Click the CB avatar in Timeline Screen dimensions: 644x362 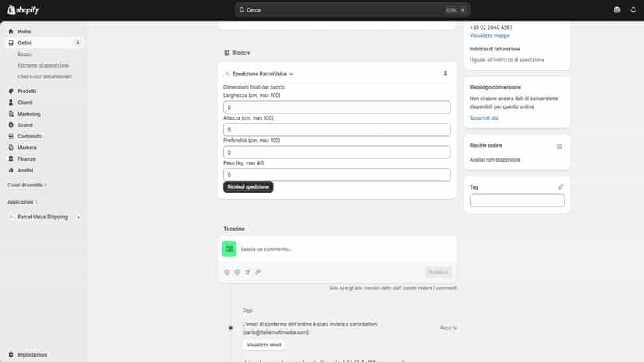coord(229,249)
